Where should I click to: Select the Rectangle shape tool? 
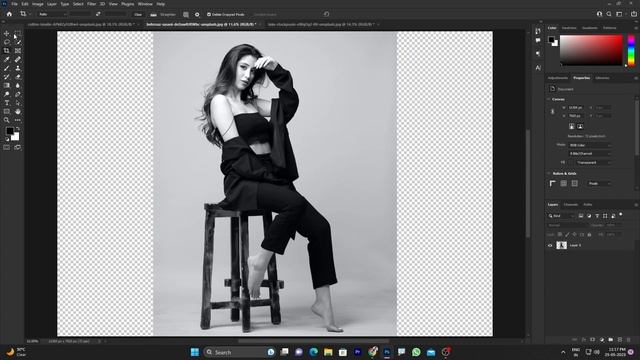click(x=7, y=111)
